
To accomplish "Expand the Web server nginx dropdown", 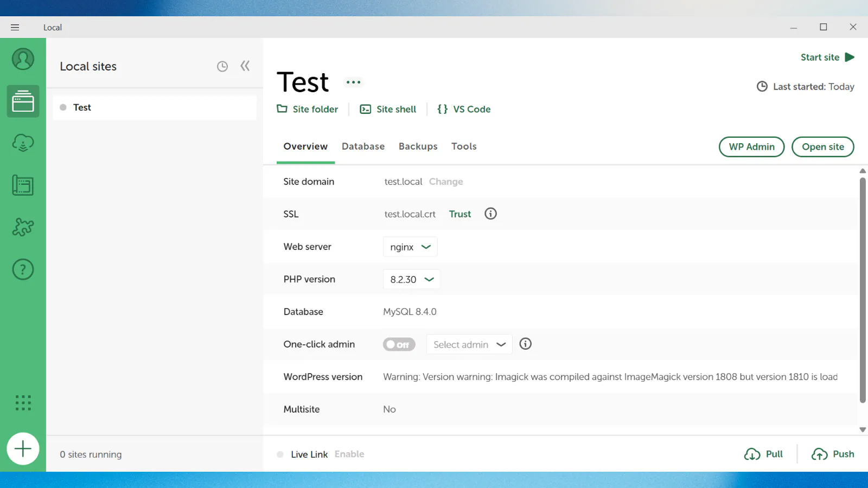I will (x=410, y=247).
